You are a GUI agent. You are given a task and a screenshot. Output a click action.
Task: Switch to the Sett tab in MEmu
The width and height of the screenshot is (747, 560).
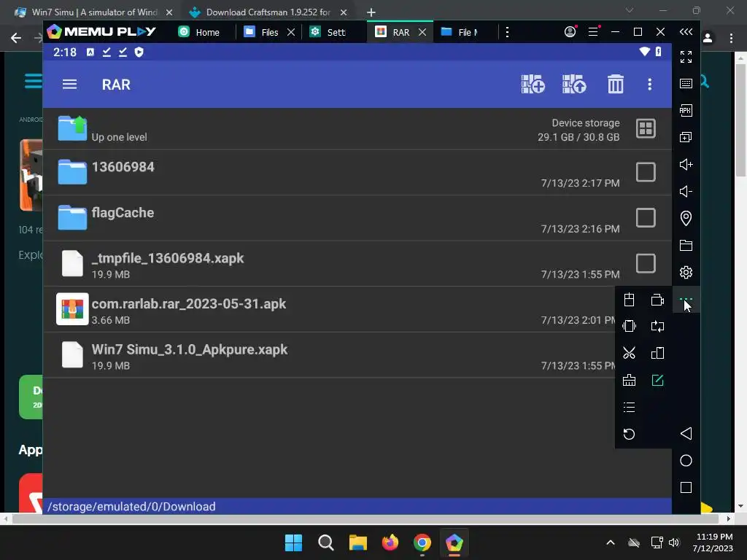point(329,32)
